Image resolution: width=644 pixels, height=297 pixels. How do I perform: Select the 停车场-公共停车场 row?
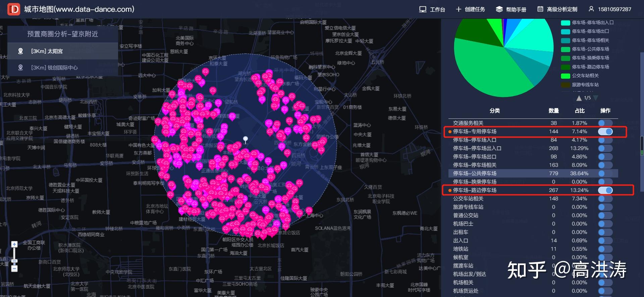[533, 174]
